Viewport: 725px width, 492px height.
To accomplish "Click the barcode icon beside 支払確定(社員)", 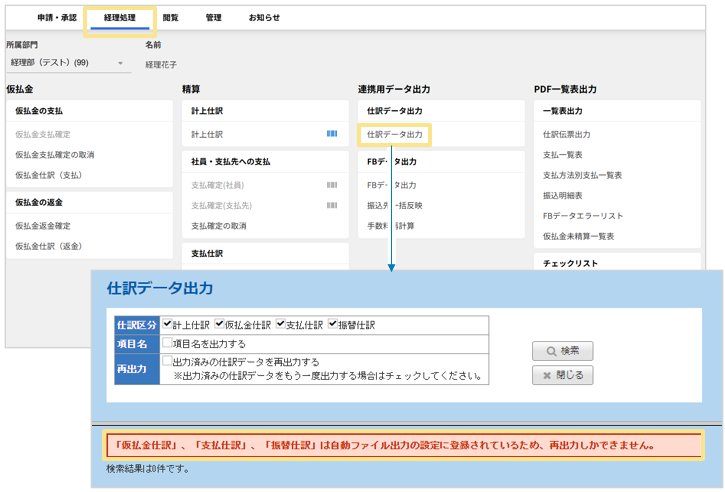I will click(332, 185).
